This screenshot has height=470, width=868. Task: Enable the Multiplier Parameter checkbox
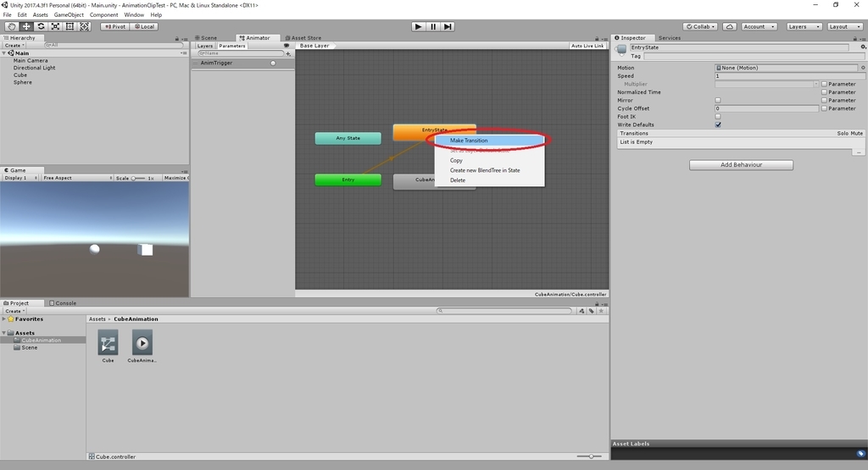click(x=824, y=84)
